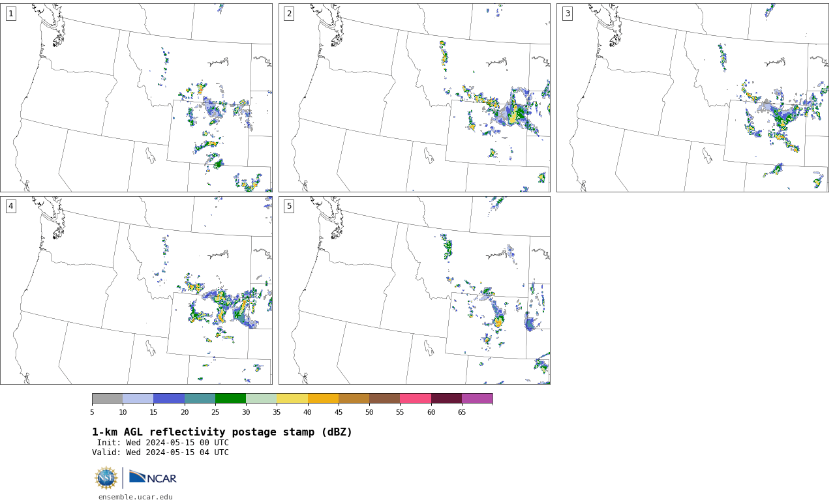The height and width of the screenshot is (504, 835).
Task: Open ensemble member 3 reflectivity map
Action: pyautogui.click(x=692, y=98)
